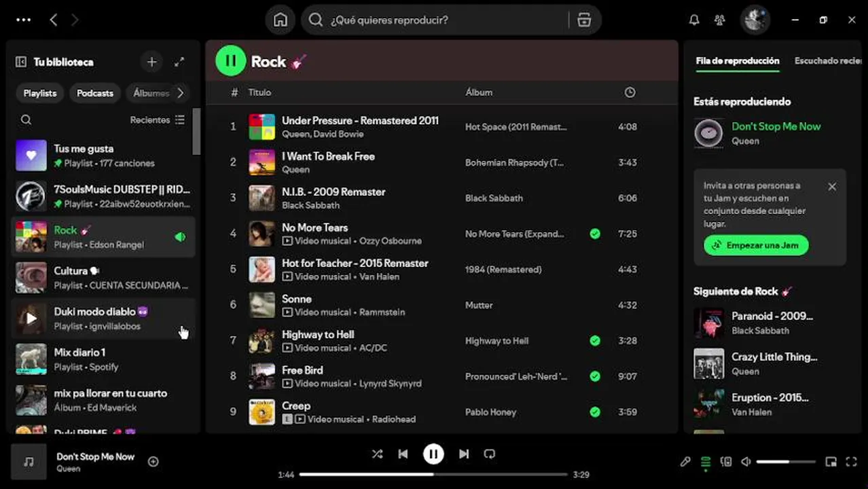Show more library filters with chevron
Image resolution: width=868 pixels, height=489 pixels.
[181, 93]
